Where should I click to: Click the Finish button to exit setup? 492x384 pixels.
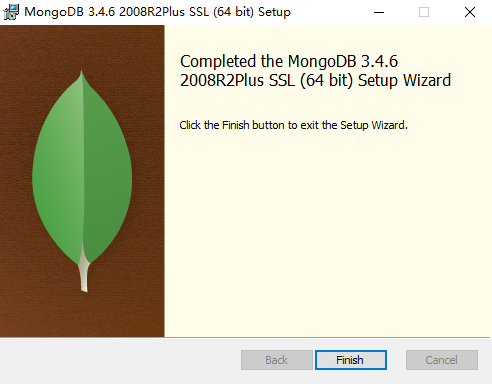pyautogui.click(x=351, y=360)
